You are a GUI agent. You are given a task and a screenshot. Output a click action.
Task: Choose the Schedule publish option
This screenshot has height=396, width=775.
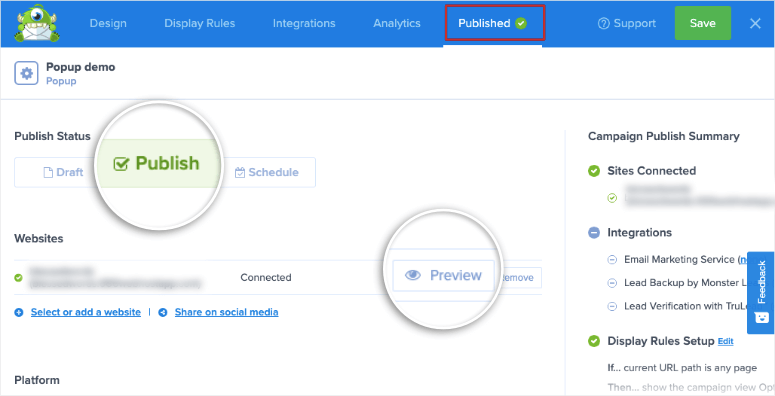coord(267,173)
